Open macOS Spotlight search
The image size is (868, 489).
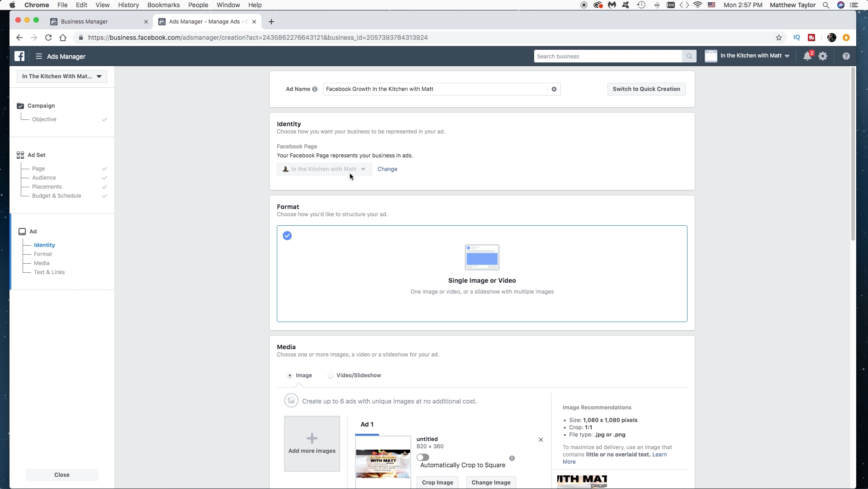[x=826, y=5]
